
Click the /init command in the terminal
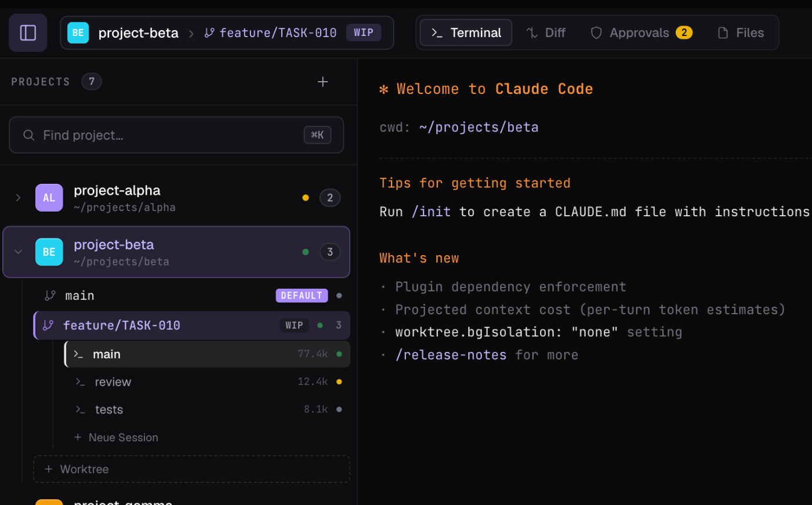(x=431, y=212)
